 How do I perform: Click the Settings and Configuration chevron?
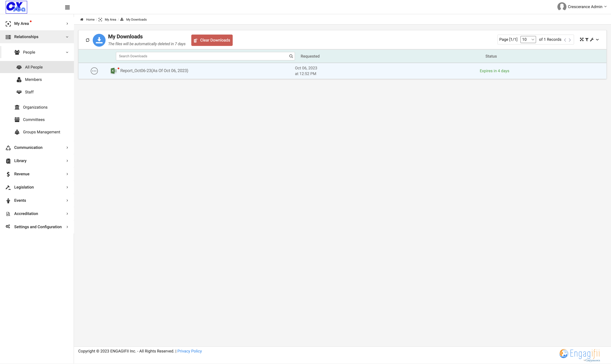pyautogui.click(x=67, y=227)
